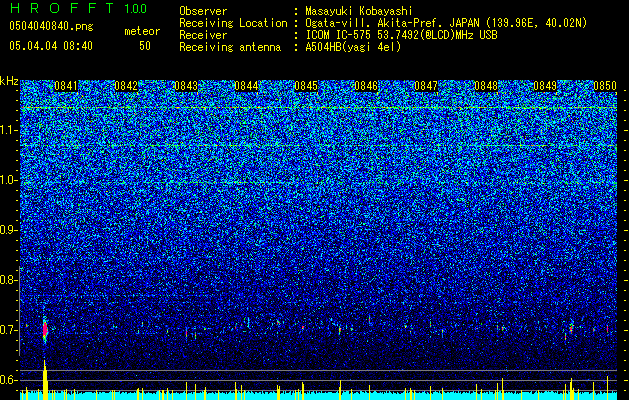This screenshot has width=629, height=400.
Task: Click the observer name Masayuki Kobayashi
Action: point(358,11)
